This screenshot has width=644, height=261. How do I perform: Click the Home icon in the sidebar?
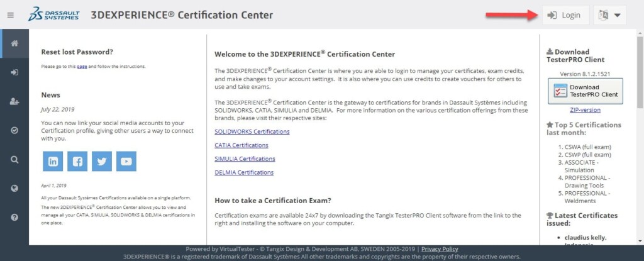coord(14,43)
